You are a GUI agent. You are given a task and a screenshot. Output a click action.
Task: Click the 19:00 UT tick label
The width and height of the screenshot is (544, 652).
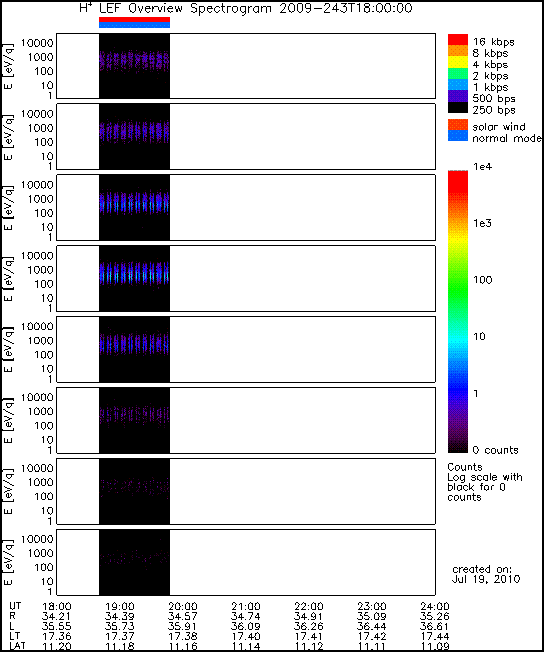coord(120,606)
